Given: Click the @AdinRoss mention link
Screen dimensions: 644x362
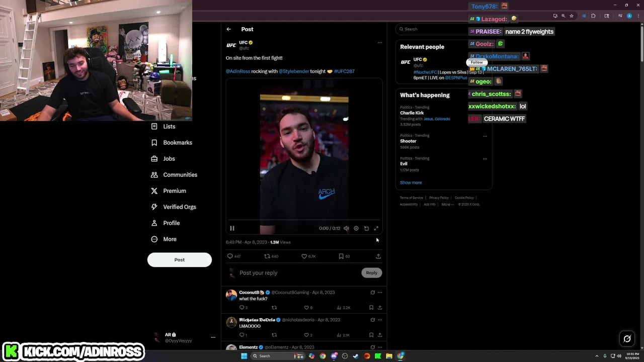Looking at the screenshot, I should click(238, 71).
